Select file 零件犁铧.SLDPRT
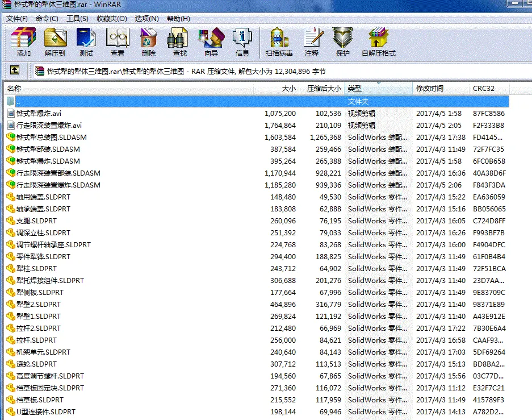 coord(43,257)
